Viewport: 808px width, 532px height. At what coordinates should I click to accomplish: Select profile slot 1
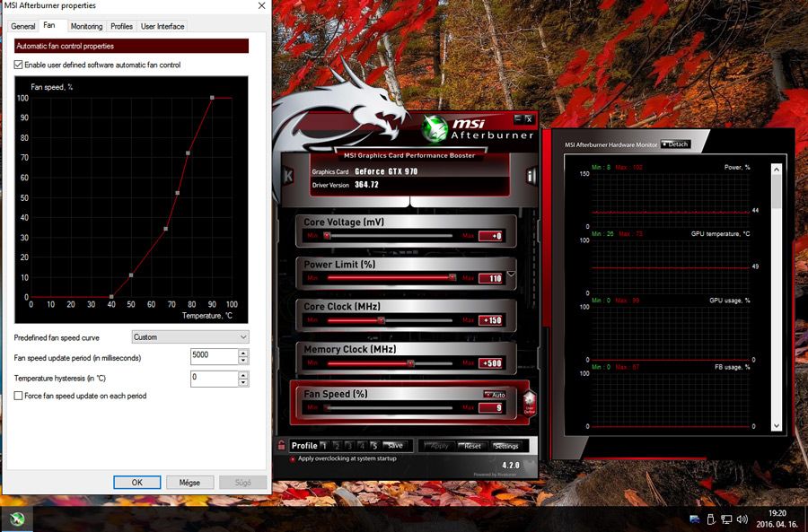tap(323, 446)
